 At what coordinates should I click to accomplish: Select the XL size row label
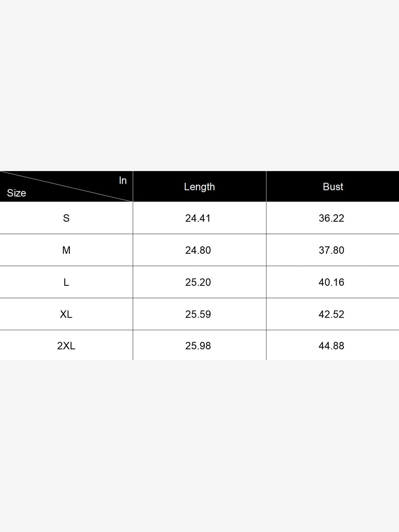click(x=66, y=314)
